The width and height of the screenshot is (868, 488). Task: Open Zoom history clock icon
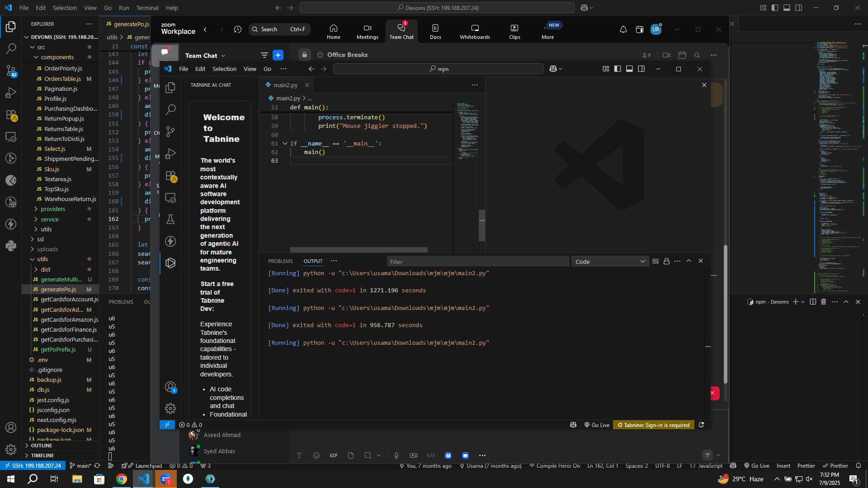pos(238,29)
